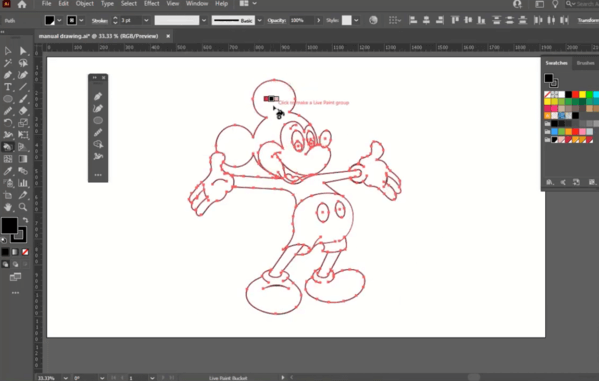The height and width of the screenshot is (381, 599).
Task: Pick the Eyedropper tool
Action: (8, 171)
